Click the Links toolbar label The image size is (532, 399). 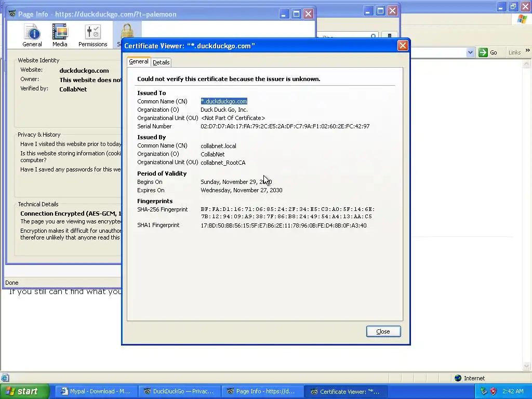514,52
